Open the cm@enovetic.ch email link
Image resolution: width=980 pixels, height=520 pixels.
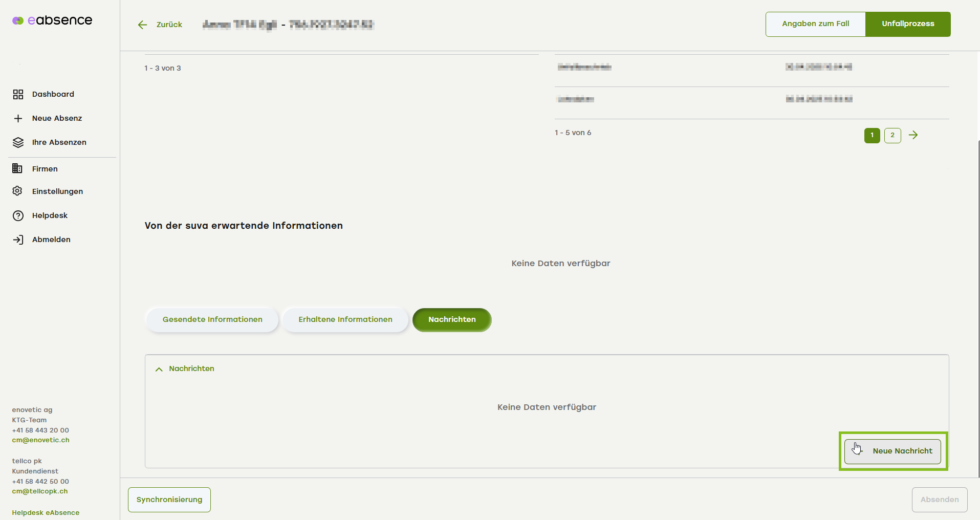[41, 440]
